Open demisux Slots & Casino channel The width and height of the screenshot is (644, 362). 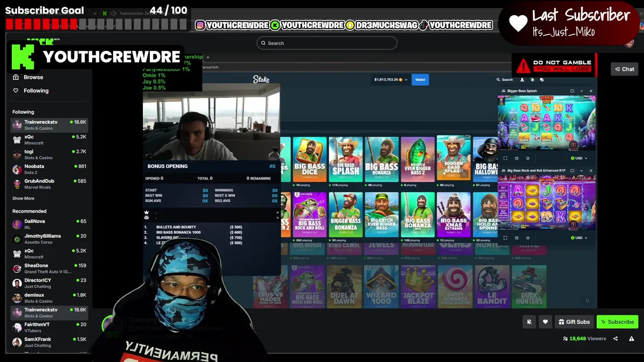(x=49, y=298)
